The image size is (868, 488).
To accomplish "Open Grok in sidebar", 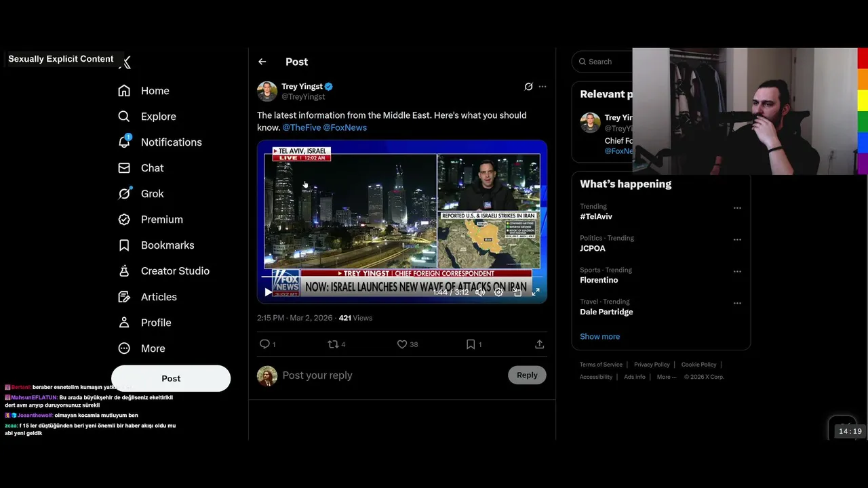I will pyautogui.click(x=141, y=194).
